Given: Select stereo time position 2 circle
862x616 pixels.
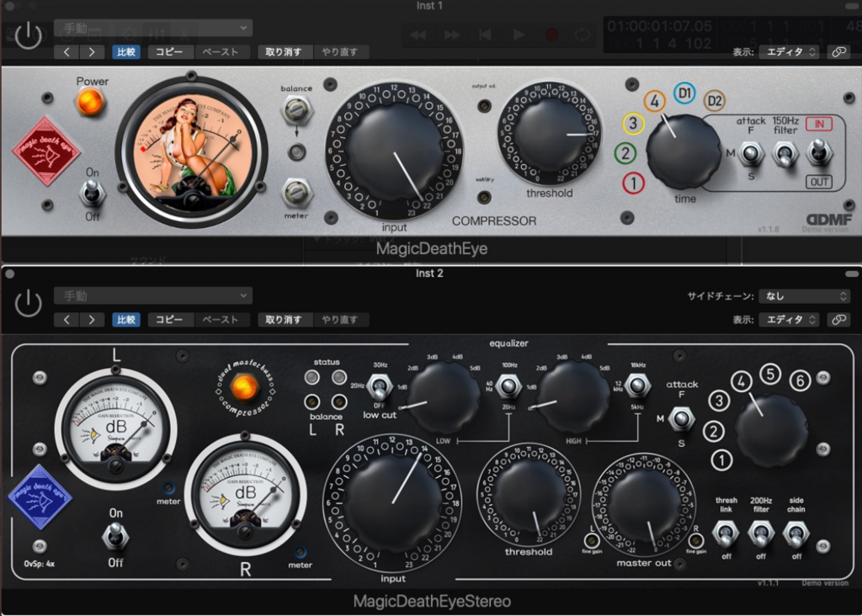Looking at the screenshot, I should pyautogui.click(x=713, y=432).
